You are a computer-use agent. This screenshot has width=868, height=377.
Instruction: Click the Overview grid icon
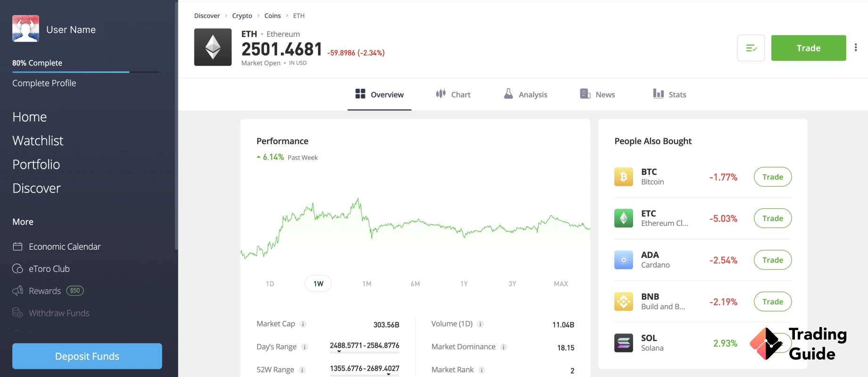[x=360, y=94]
